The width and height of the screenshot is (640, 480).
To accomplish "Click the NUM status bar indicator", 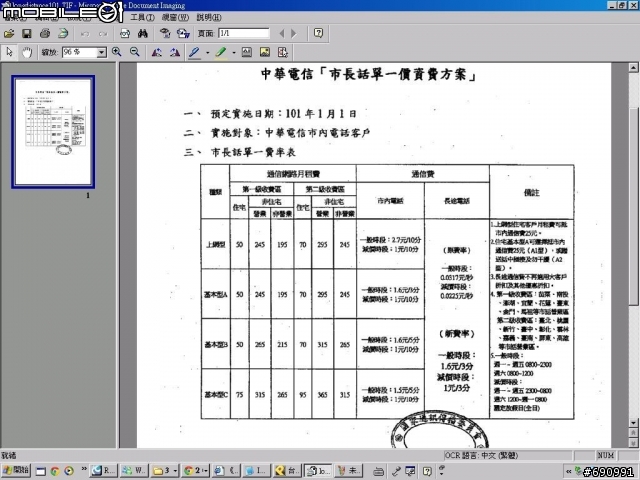I will [x=606, y=455].
